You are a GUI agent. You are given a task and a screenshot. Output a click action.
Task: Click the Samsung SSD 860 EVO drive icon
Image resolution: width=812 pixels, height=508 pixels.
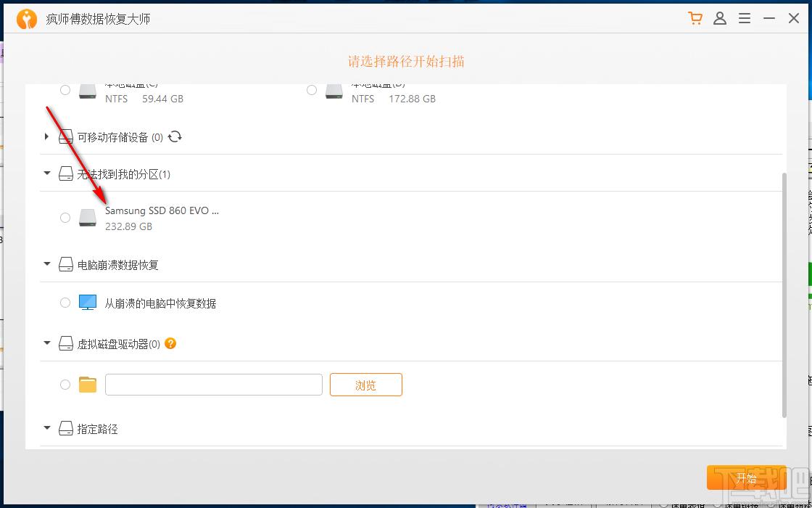[x=88, y=218]
